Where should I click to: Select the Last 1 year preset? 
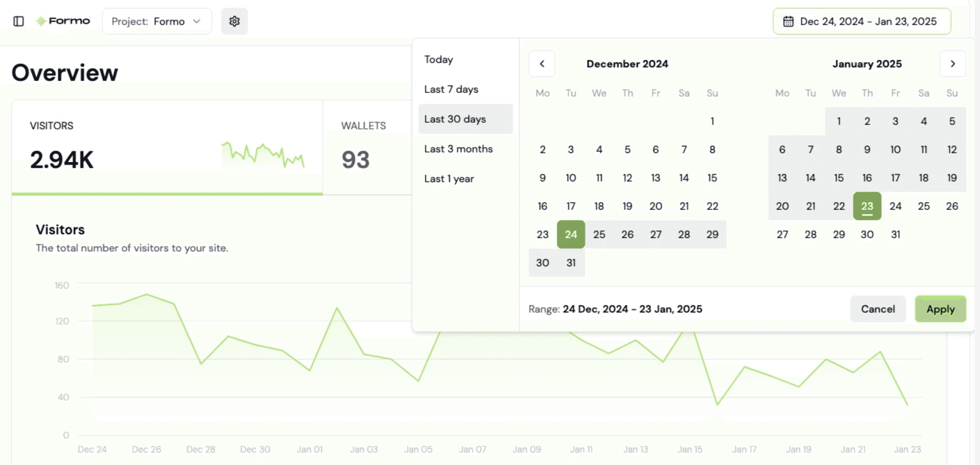(465, 179)
